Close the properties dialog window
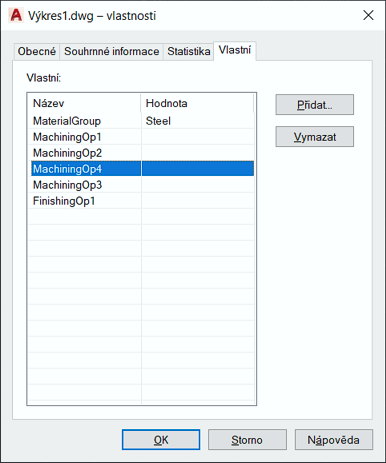The height and width of the screenshot is (463, 386). pyautogui.click(x=368, y=15)
